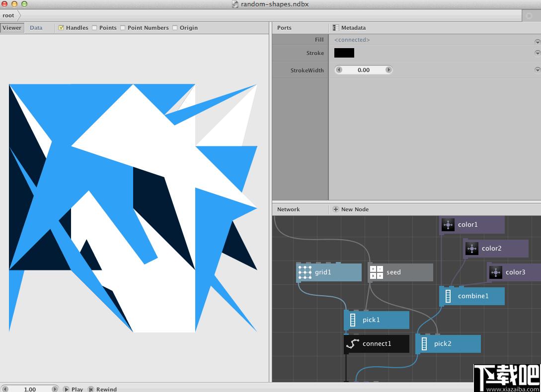The width and height of the screenshot is (541, 392).
Task: Disable the Handles checkbox
Action: [61, 28]
